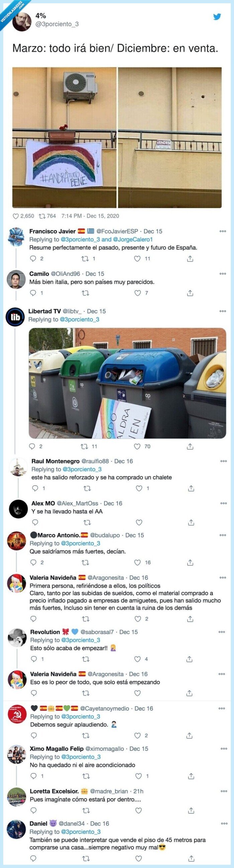Like Marco Antonio's tweet with 16 likes
The image size is (234, 868).
[137, 562]
